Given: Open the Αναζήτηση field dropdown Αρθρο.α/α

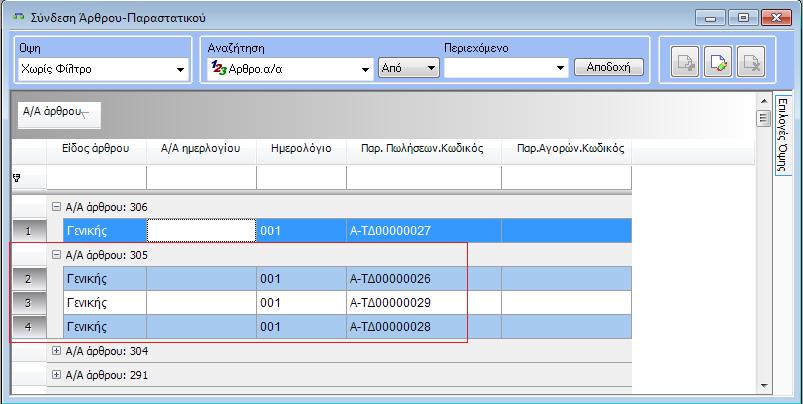Looking at the screenshot, I should (366, 69).
